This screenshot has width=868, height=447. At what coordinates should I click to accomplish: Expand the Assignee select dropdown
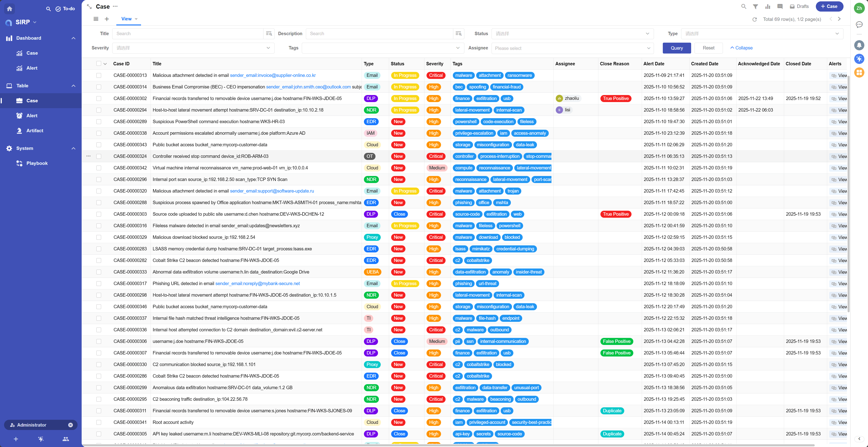(x=572, y=48)
